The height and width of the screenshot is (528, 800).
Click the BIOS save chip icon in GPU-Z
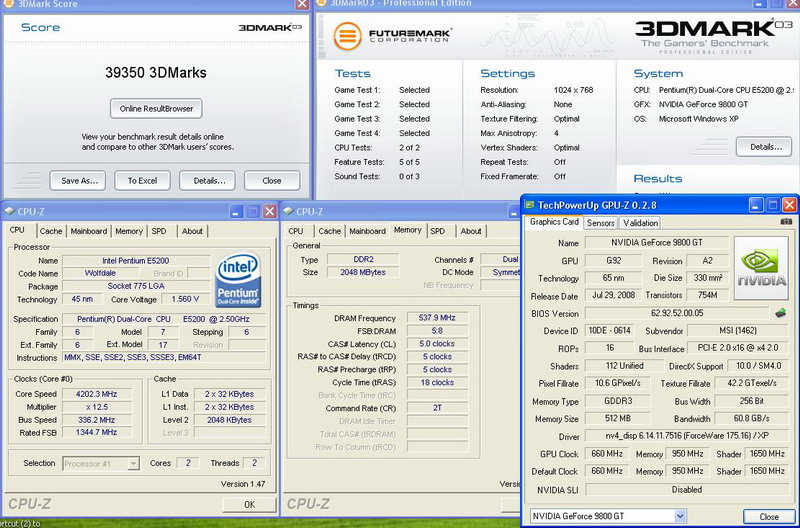(x=780, y=313)
